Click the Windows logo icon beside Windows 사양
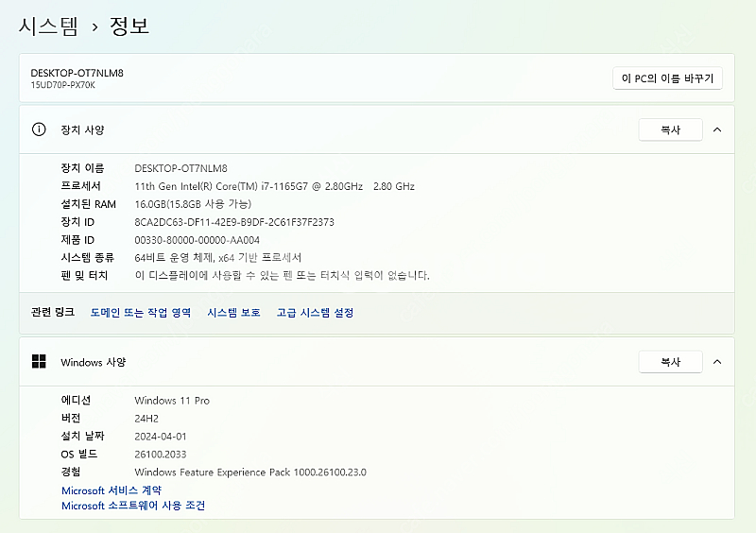 tap(39, 361)
